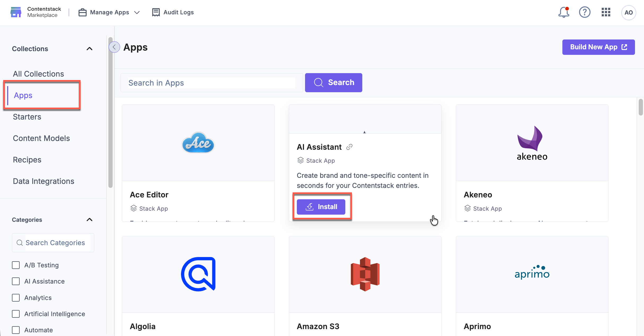Viewport: 644px width, 336px height.
Task: Enable the AI Assistance category filter
Action: click(16, 281)
